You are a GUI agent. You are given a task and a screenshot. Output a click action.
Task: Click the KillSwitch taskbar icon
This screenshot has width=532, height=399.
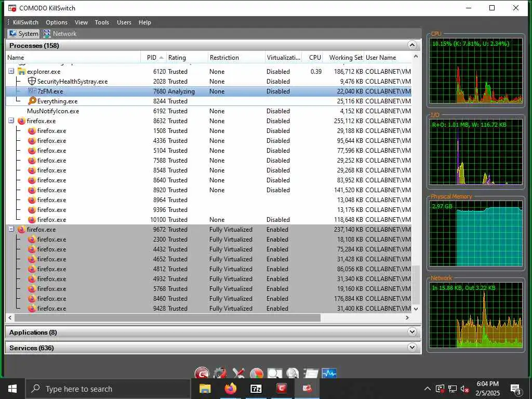coord(307,389)
